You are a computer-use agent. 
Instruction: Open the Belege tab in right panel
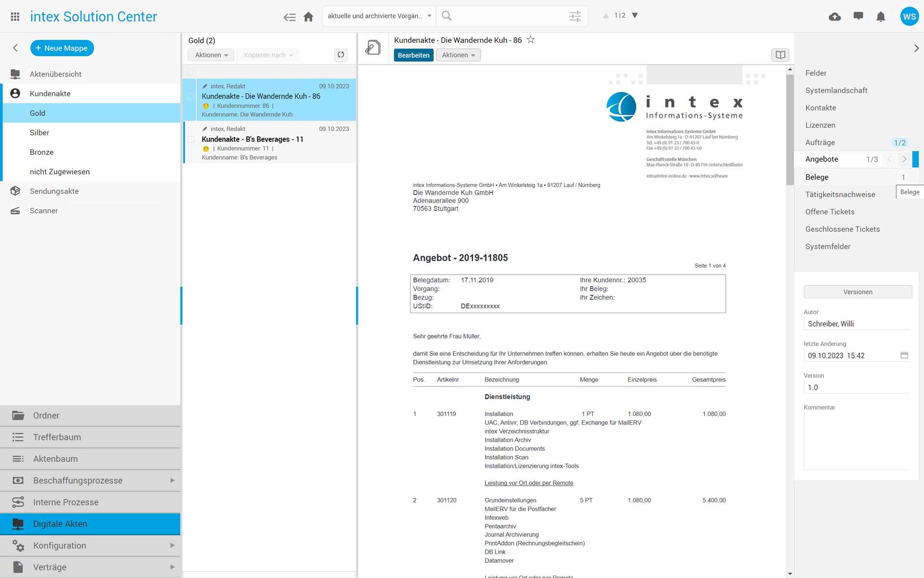pyautogui.click(x=817, y=177)
